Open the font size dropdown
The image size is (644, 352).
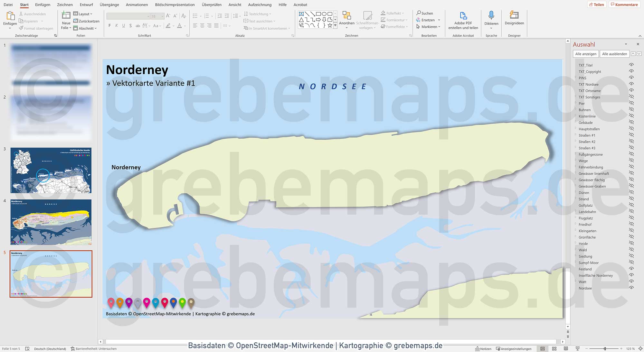click(162, 16)
